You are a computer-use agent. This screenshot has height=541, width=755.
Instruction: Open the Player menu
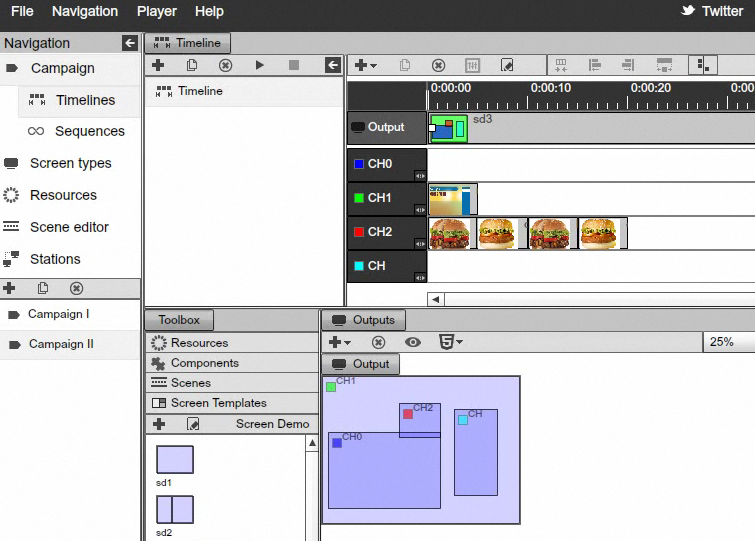click(x=156, y=11)
